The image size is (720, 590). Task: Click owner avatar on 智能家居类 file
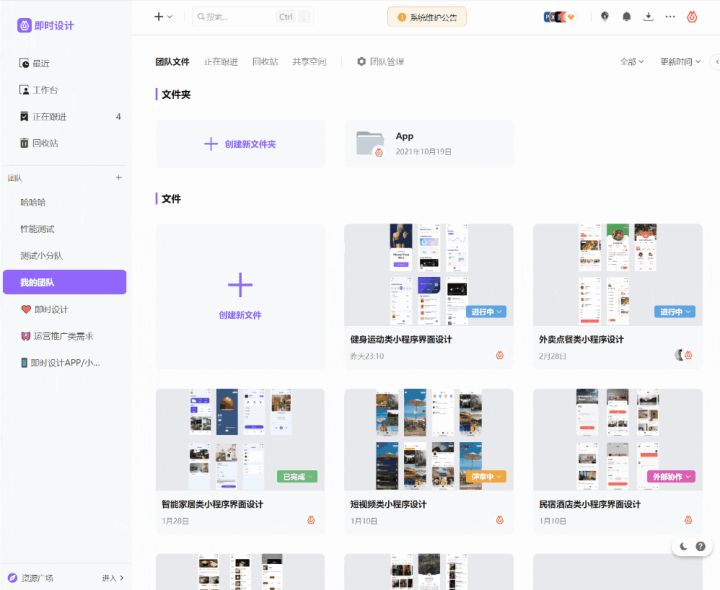(311, 520)
